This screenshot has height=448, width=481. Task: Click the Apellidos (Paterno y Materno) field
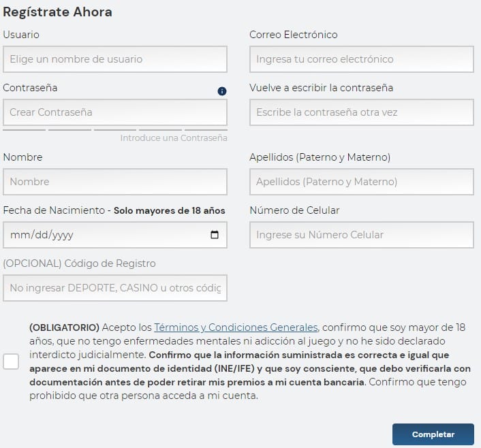[361, 182]
